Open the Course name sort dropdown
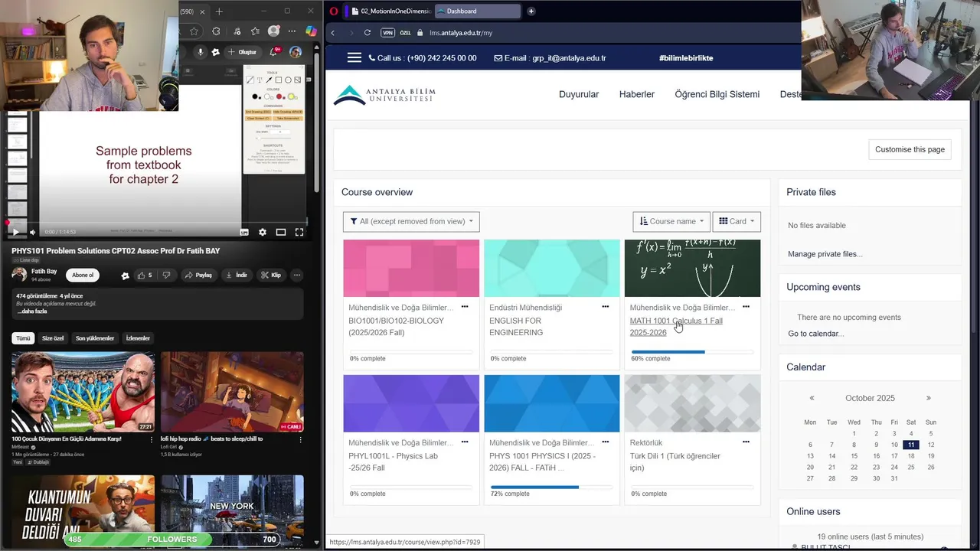 pos(671,221)
